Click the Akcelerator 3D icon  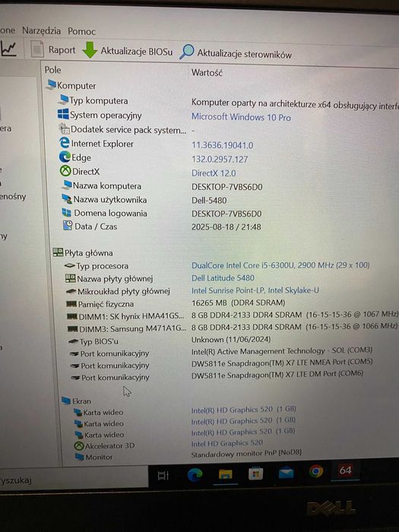[x=79, y=445]
